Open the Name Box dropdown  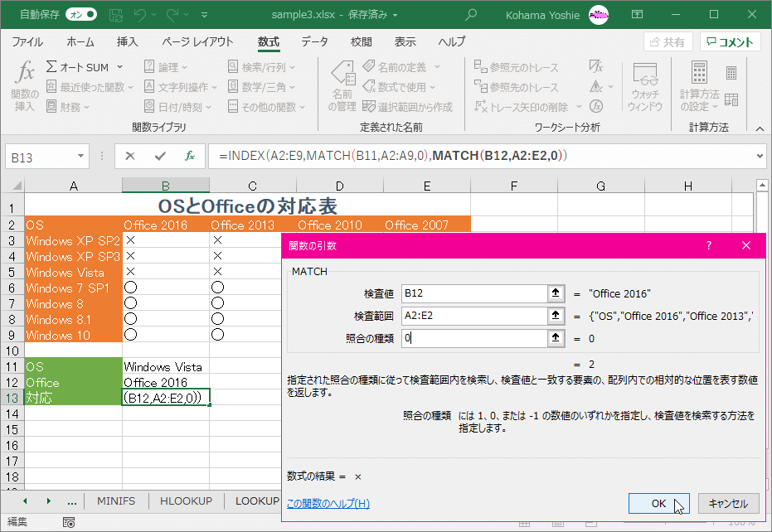coord(80,157)
